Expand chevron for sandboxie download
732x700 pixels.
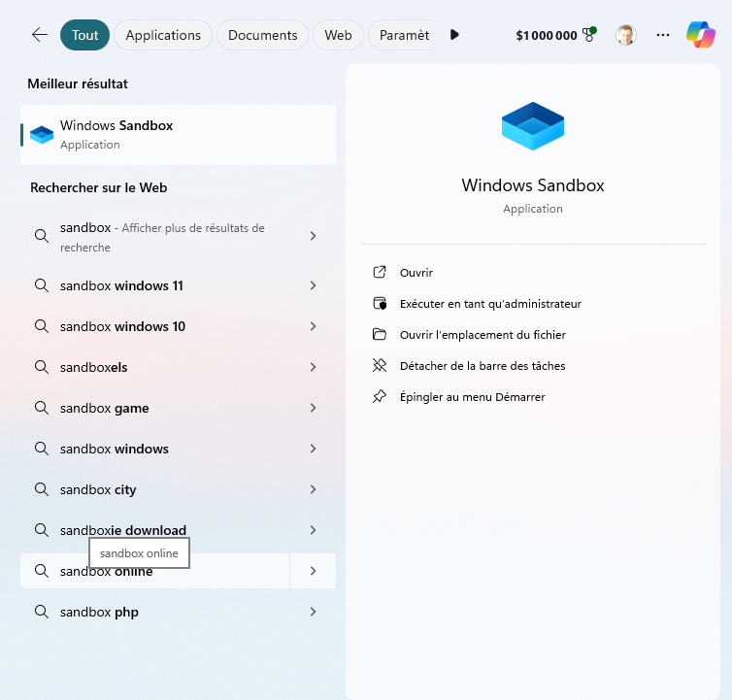click(x=314, y=530)
